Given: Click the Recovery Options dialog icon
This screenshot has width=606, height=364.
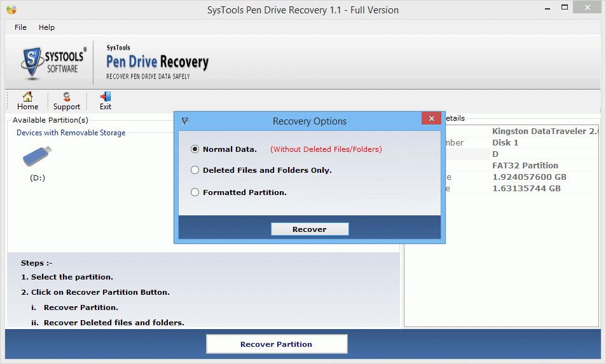Looking at the screenshot, I should (185, 121).
